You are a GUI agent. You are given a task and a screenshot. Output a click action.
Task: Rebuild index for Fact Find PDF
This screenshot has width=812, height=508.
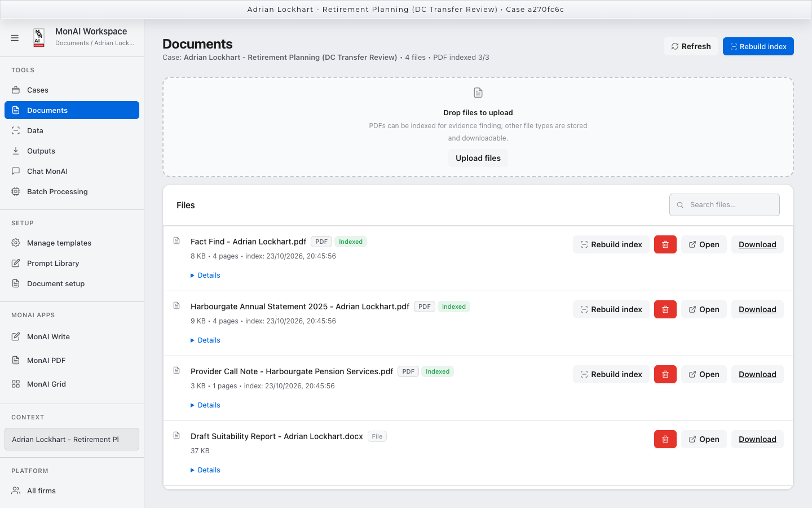click(611, 244)
